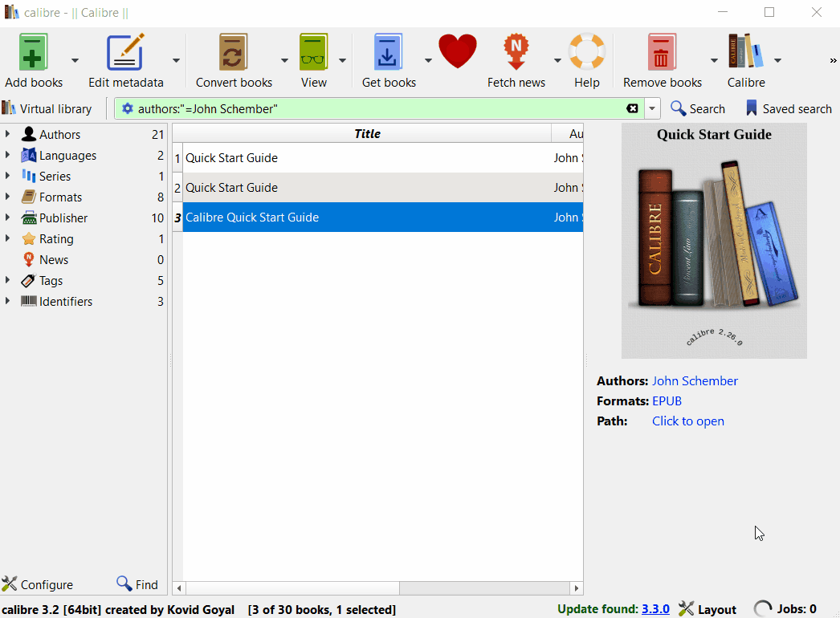Select the Languages category
Screen dimensions: 840x618
(x=67, y=156)
